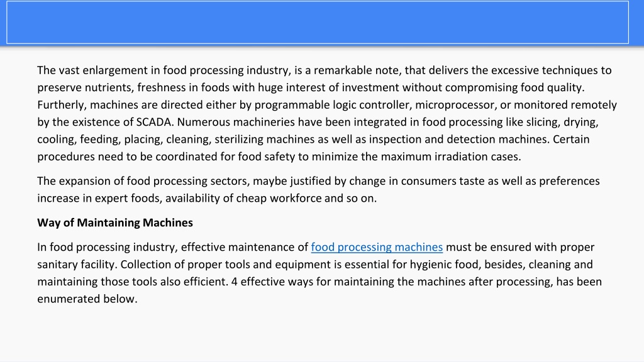Click the word "Furtherly" in first paragraph
The image size is (644, 362).
click(61, 105)
